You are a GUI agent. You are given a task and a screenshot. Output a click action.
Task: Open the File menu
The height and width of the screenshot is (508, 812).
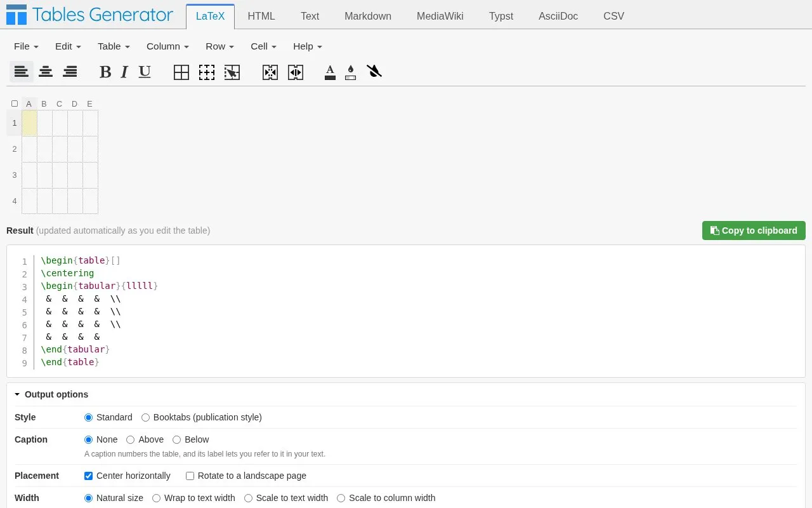(26, 46)
